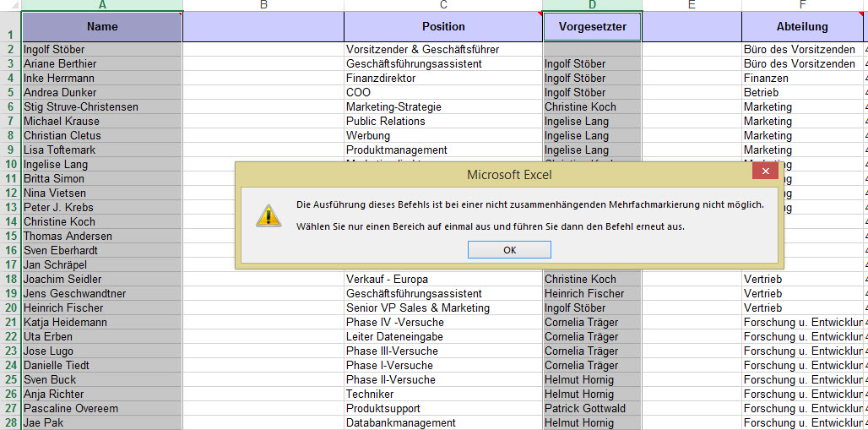The width and height of the screenshot is (868, 430).
Task: Select the "Vorgesetzter" header cell
Action: pos(592,27)
